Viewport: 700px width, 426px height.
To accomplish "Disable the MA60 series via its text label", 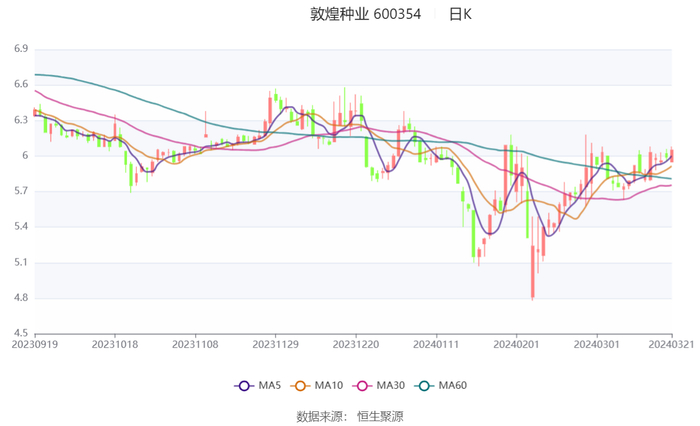I will [454, 385].
